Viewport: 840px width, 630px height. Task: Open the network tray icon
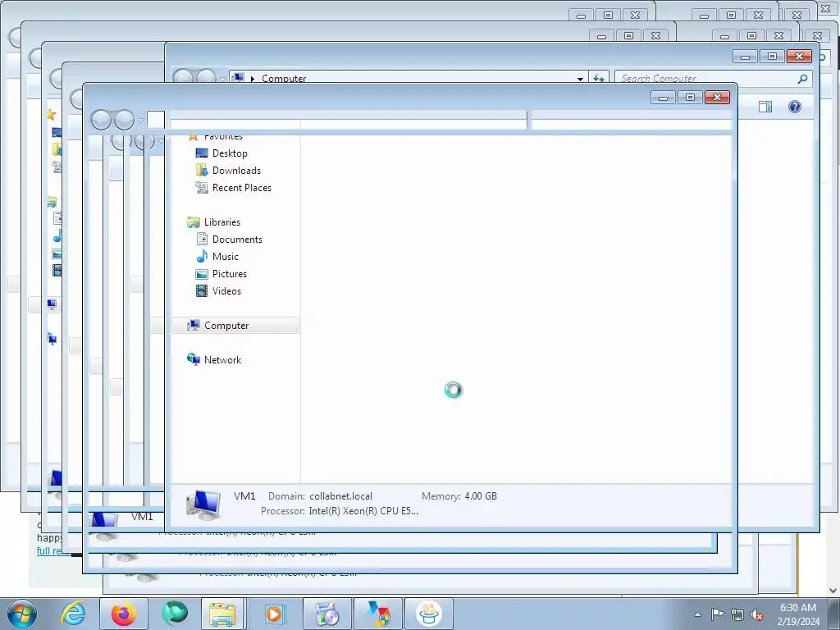[737, 614]
